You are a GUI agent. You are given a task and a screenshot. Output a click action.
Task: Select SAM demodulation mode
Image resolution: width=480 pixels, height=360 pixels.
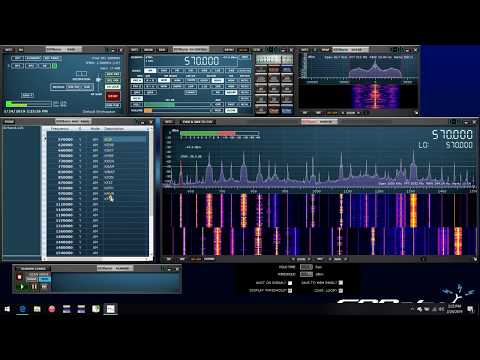point(164,71)
